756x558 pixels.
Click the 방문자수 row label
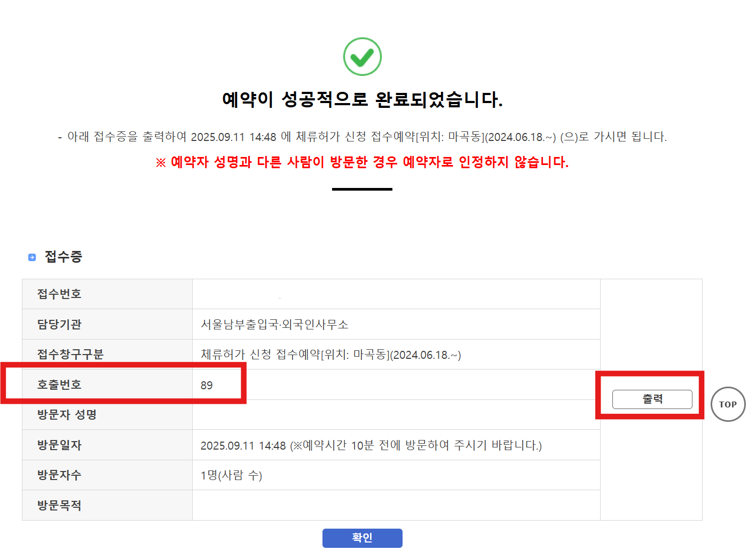click(x=59, y=475)
